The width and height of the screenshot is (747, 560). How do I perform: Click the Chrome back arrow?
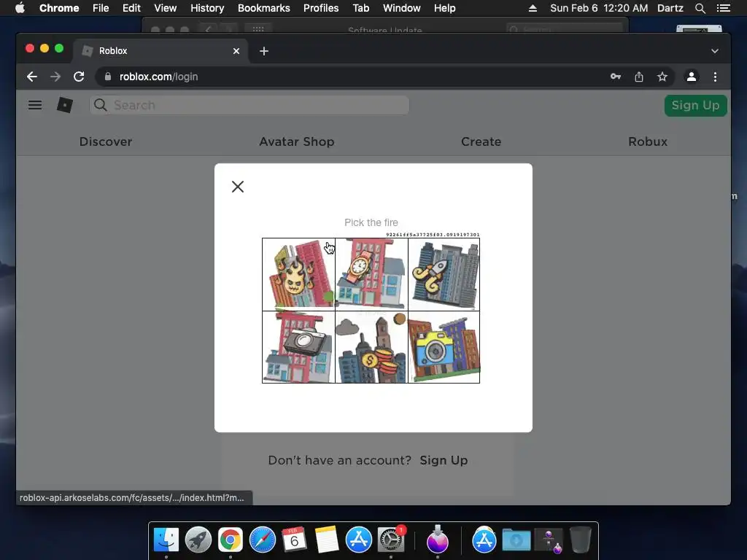32,77
